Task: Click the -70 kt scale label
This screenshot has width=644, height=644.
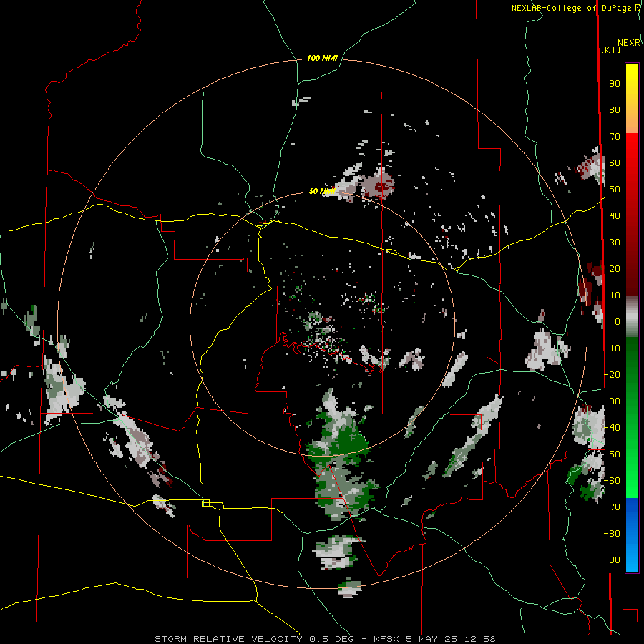Action: (612, 507)
